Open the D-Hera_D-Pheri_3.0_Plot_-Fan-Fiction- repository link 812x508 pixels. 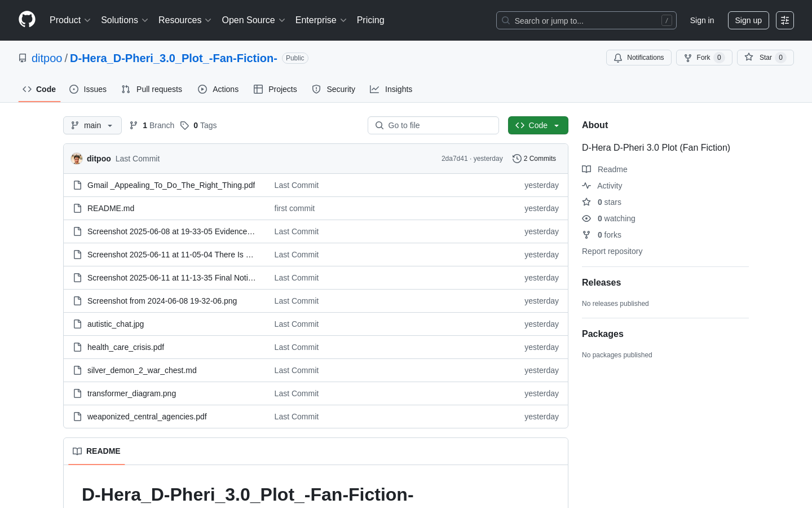click(x=174, y=58)
